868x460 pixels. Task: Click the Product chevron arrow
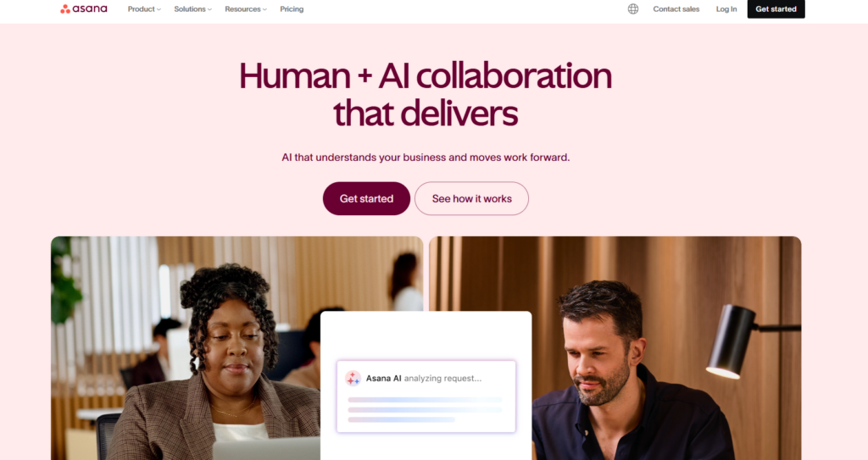coord(159,9)
